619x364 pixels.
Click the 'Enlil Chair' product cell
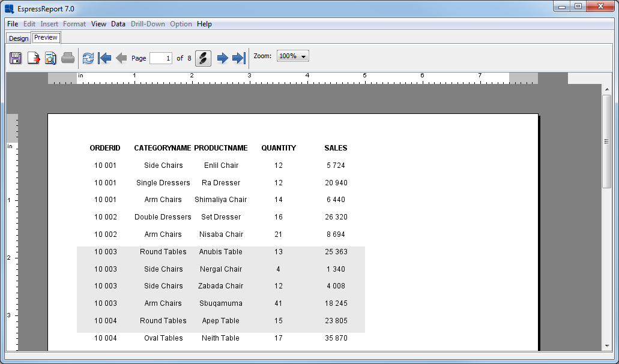(x=221, y=166)
